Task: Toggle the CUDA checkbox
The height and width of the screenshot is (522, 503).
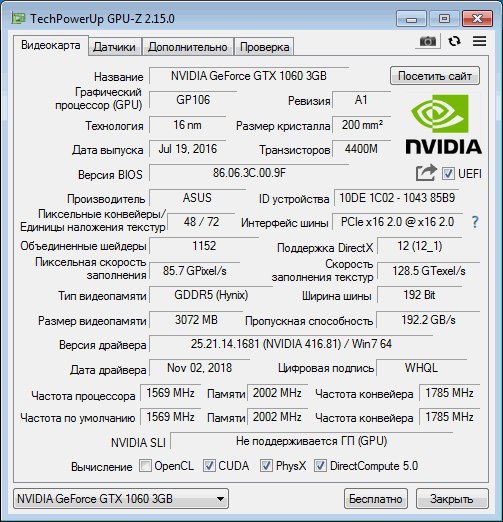Action: (x=209, y=465)
